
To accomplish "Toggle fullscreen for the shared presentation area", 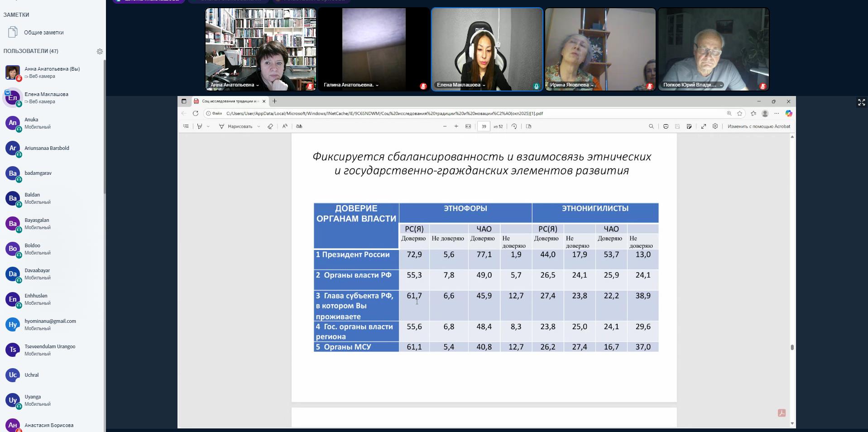I will tap(861, 103).
